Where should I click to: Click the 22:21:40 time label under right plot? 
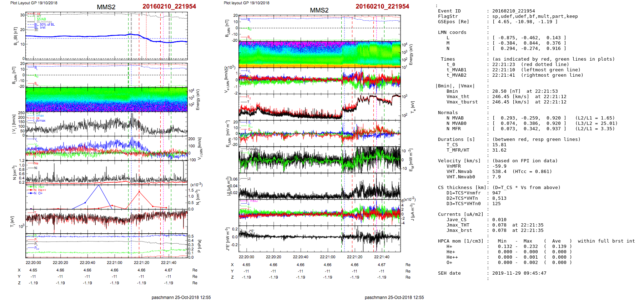382,257
